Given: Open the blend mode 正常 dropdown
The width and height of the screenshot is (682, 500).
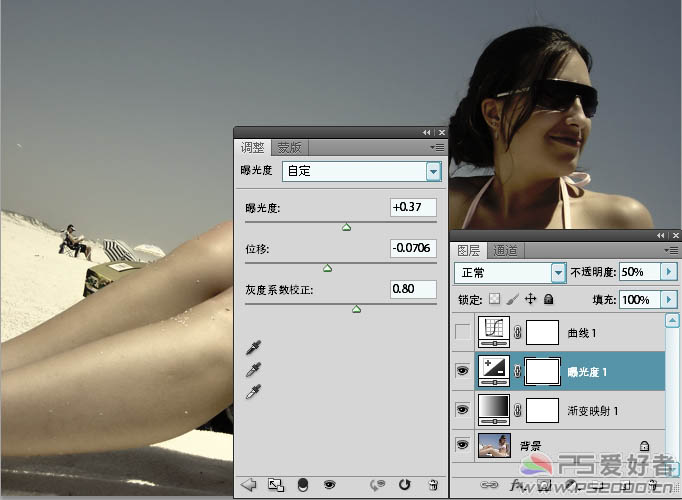Looking at the screenshot, I should click(x=558, y=272).
